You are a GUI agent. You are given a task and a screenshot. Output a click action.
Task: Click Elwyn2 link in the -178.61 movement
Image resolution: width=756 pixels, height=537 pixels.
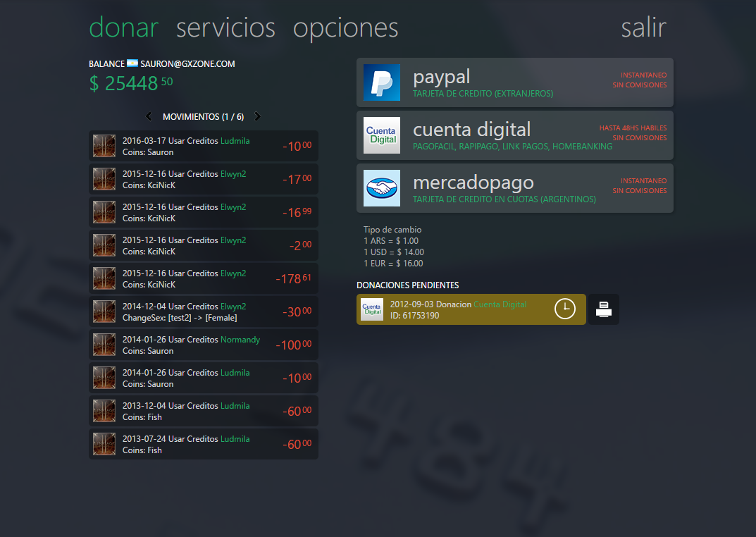[233, 273]
